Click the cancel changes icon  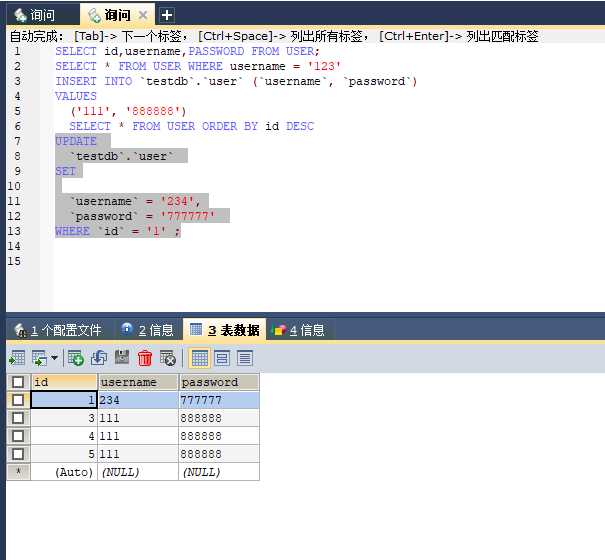[168, 358]
